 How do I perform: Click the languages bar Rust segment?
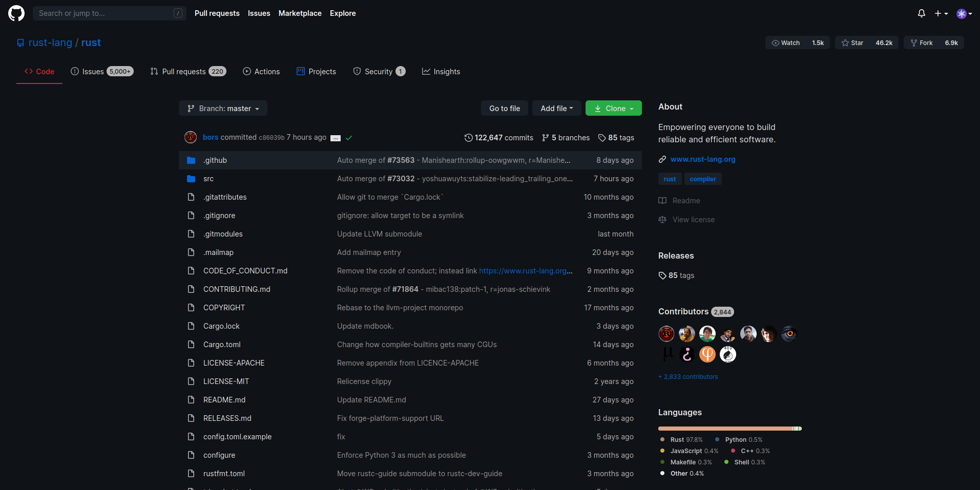[725, 429]
